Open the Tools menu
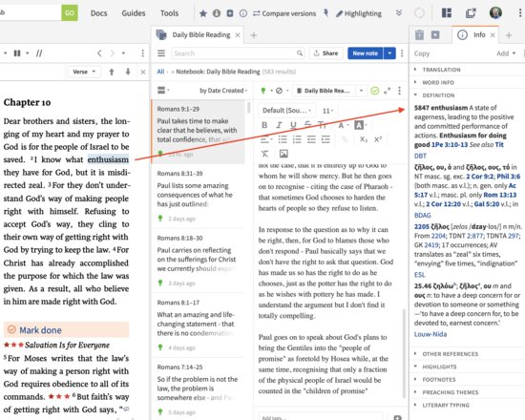 [169, 13]
